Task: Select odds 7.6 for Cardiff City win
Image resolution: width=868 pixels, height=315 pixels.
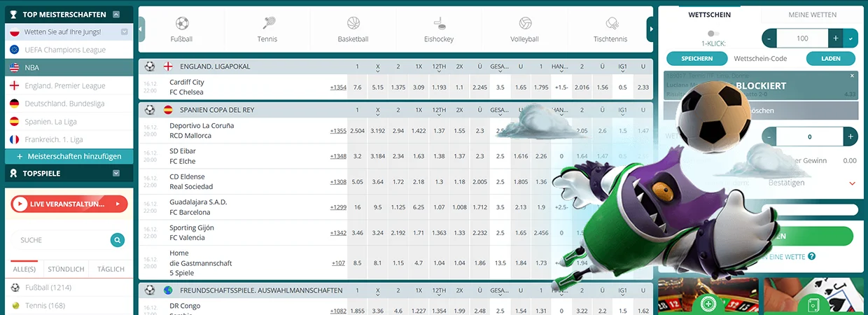Action: 357,87
